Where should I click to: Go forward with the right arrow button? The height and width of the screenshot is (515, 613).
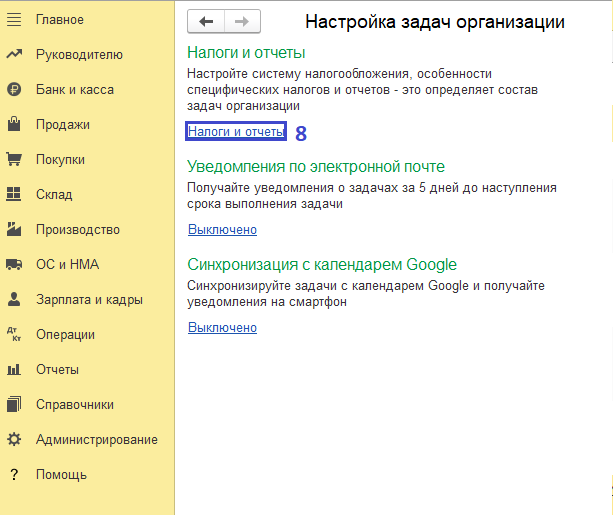coord(242,21)
